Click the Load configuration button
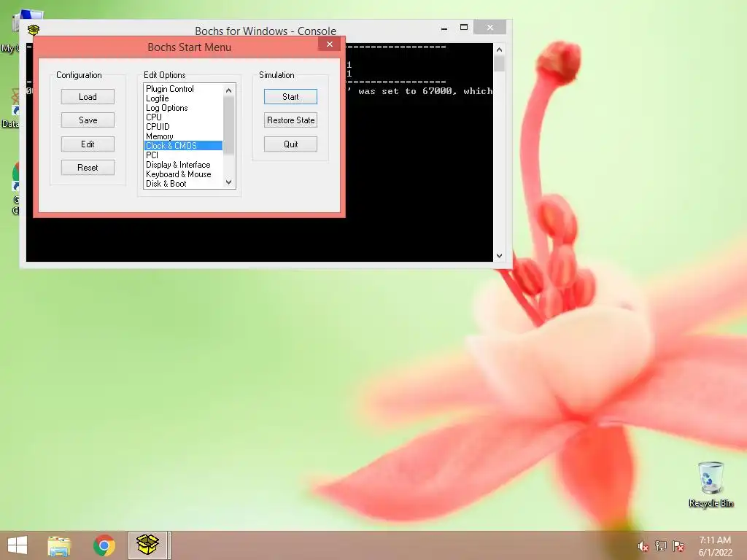This screenshot has height=560, width=747. point(88,97)
